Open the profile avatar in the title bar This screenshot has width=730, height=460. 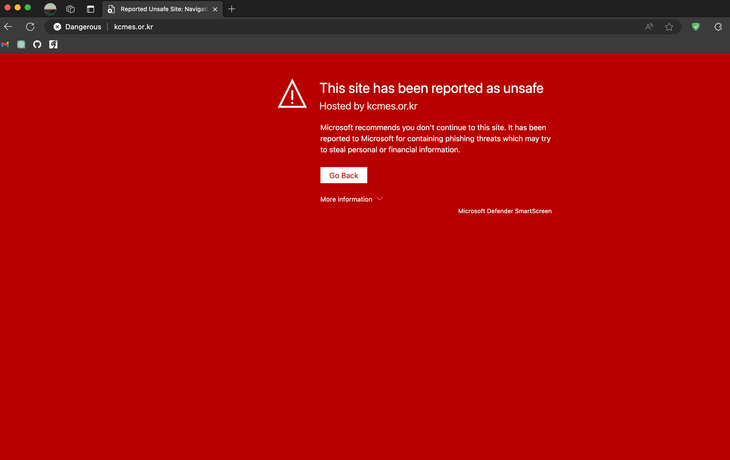click(x=50, y=9)
